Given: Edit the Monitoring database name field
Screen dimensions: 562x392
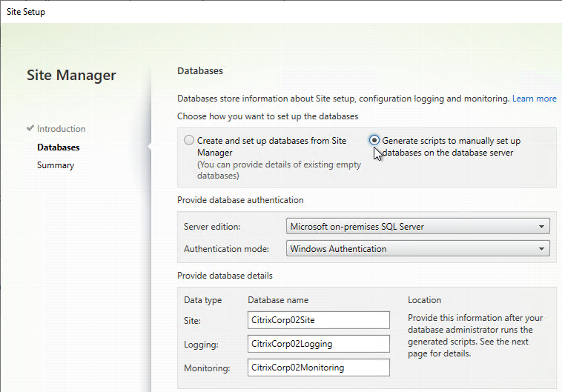Looking at the screenshot, I should pyautogui.click(x=319, y=367).
